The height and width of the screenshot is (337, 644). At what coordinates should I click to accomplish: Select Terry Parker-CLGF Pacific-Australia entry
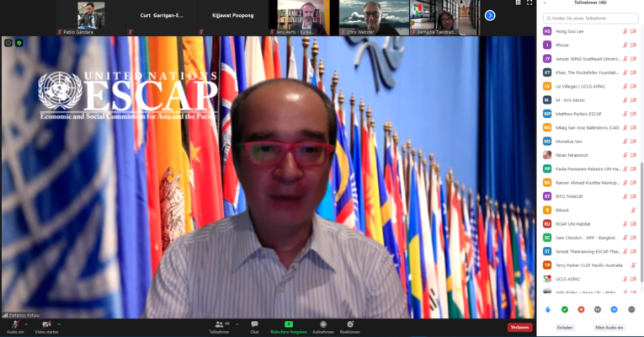(590, 265)
